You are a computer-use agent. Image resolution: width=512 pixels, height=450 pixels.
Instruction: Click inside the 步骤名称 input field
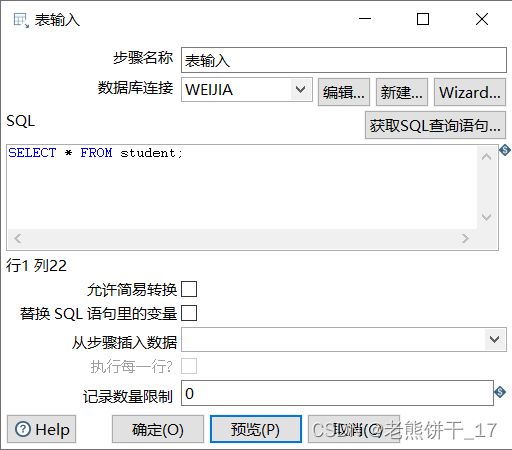pos(344,60)
